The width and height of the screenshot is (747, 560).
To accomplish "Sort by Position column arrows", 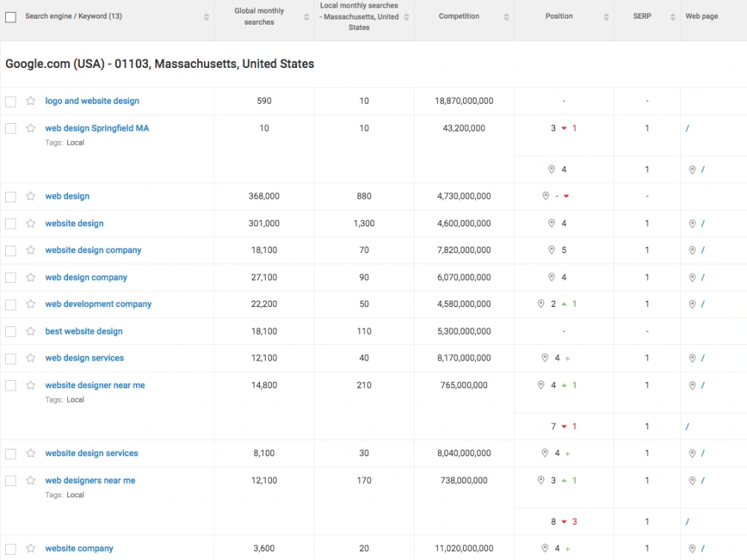I will click(606, 17).
